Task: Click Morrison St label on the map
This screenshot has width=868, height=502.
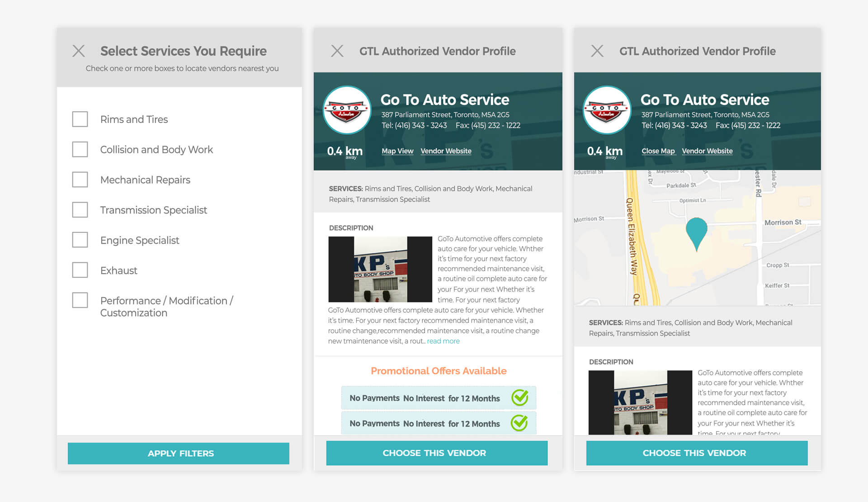Action: point(783,223)
